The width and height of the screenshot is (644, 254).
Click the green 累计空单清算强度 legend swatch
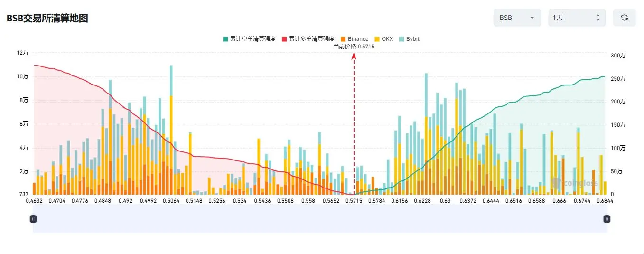click(x=224, y=39)
